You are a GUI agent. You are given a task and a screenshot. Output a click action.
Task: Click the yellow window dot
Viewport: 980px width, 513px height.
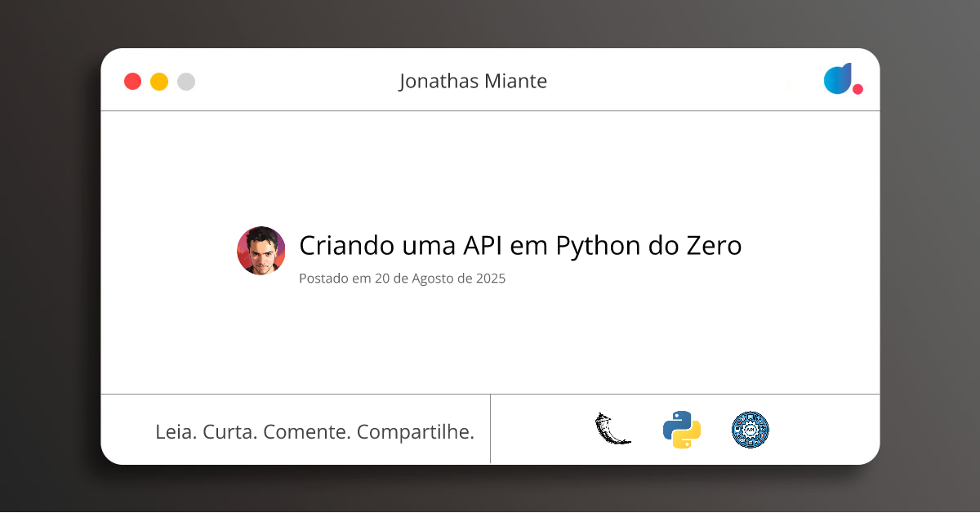(x=159, y=82)
